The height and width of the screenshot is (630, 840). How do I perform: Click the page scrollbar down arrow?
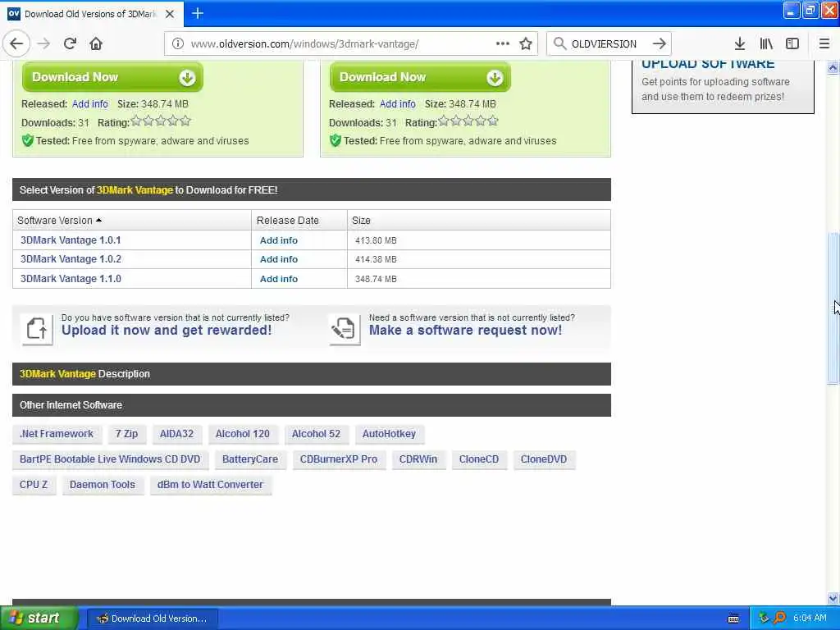833,598
